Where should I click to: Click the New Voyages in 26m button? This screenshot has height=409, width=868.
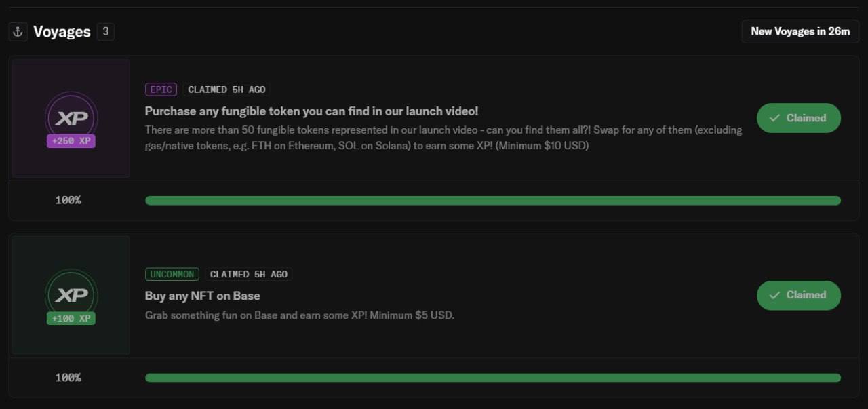[800, 31]
